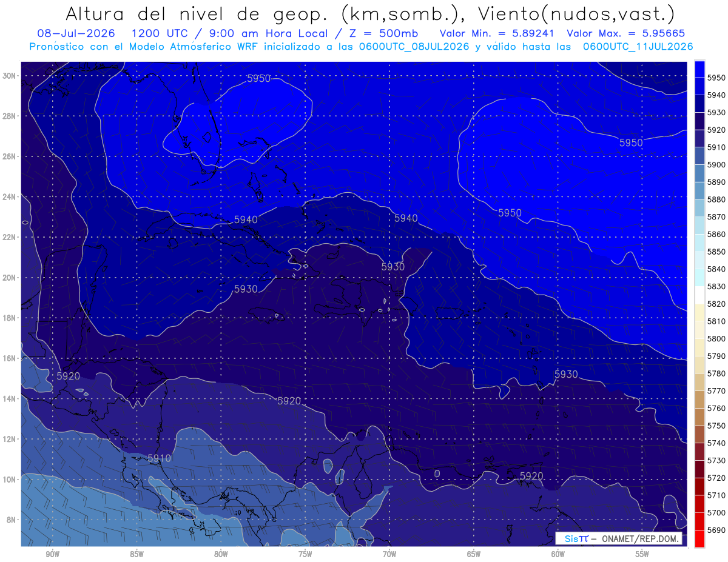Screen dimensions: 728x562
Task: Click the 14N latitude axis label
Action: point(8,398)
